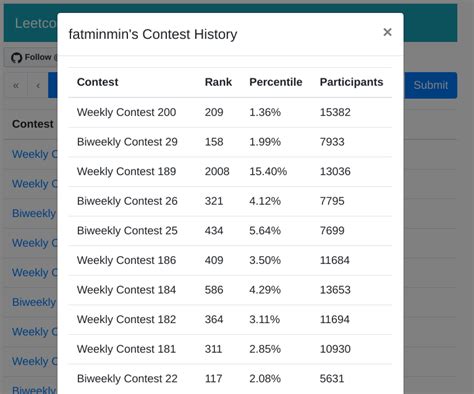The width and height of the screenshot is (474, 394).
Task: Go to previous page with single chevron
Action: coord(38,86)
